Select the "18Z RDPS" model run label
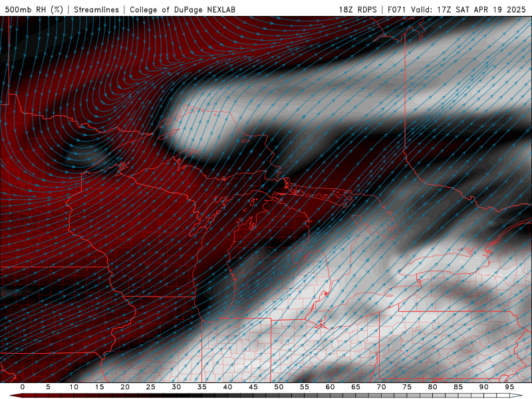Viewport: 532px width, 399px height. [x=358, y=9]
